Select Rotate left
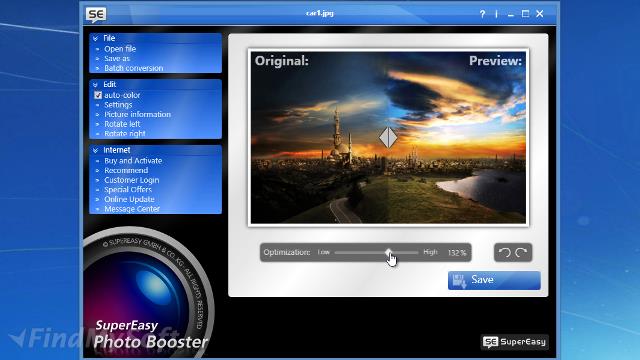The height and width of the screenshot is (360, 640). [122, 124]
